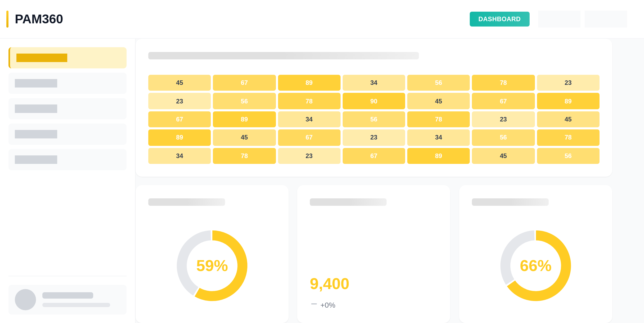Click the DASHBOARD button
This screenshot has height=323, width=644.
tap(499, 19)
